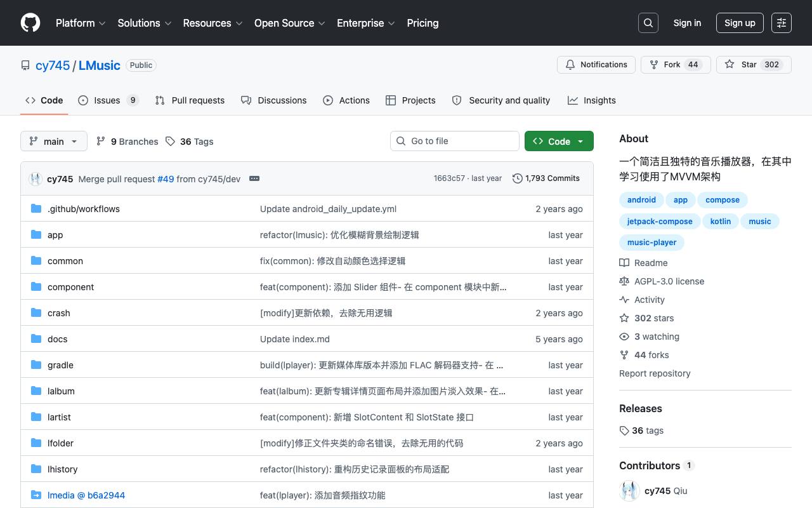Open the main branch selector dropdown
Viewport: 812px width, 508px height.
[53, 141]
